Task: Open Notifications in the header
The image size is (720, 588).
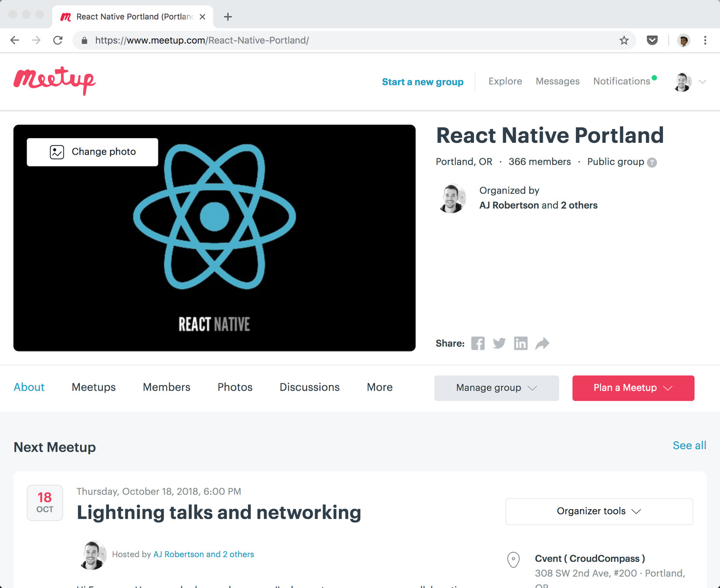Action: coord(622,81)
